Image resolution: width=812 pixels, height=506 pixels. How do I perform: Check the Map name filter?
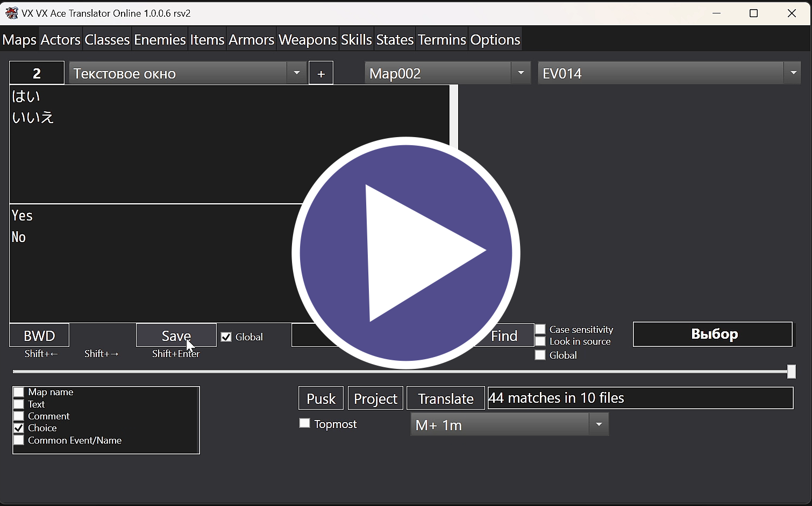pyautogui.click(x=19, y=392)
